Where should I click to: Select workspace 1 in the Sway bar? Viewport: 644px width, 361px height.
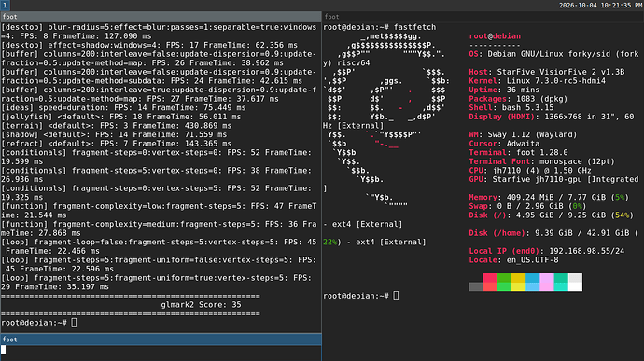pos(5,6)
